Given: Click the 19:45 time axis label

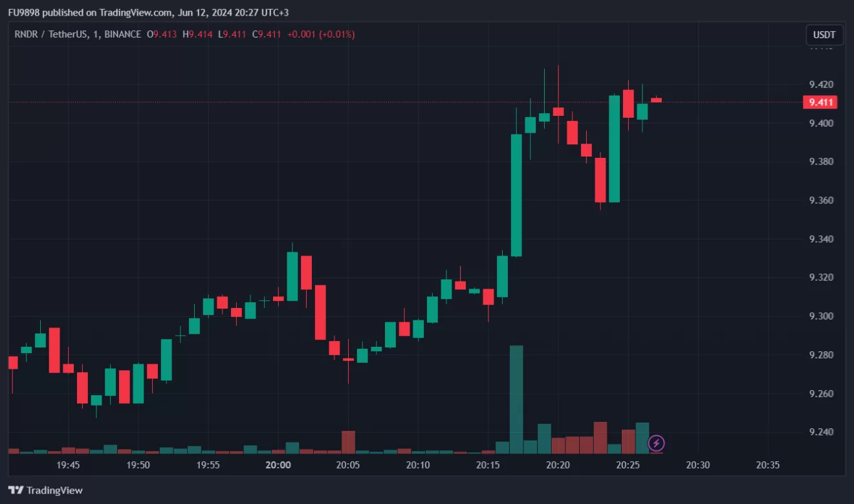Looking at the screenshot, I should click(x=68, y=465).
